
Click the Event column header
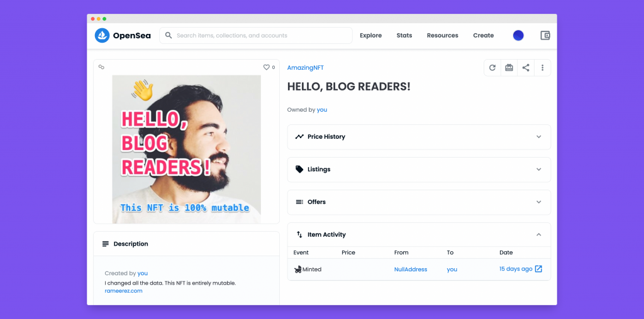[x=301, y=252]
